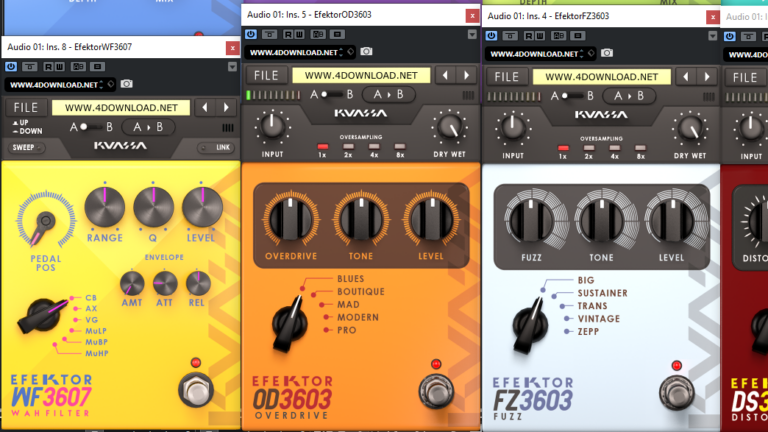Image resolution: width=768 pixels, height=432 pixels.
Task: Click Read automation R in EfektorFZ3603 toolbar
Action: pos(528,36)
